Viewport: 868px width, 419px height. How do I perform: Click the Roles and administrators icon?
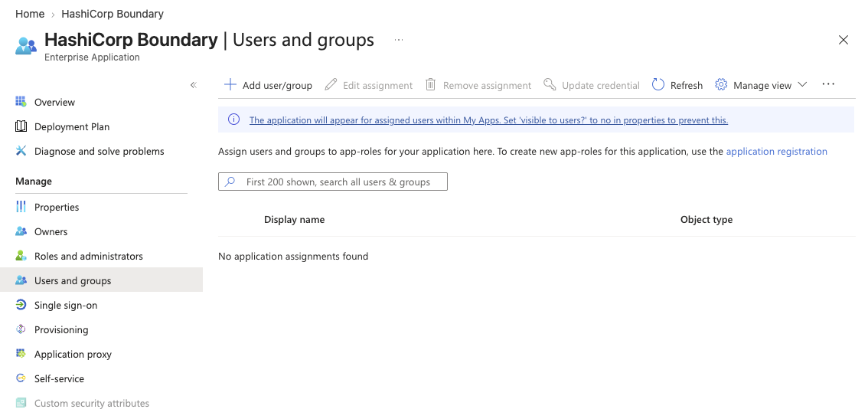[21, 256]
